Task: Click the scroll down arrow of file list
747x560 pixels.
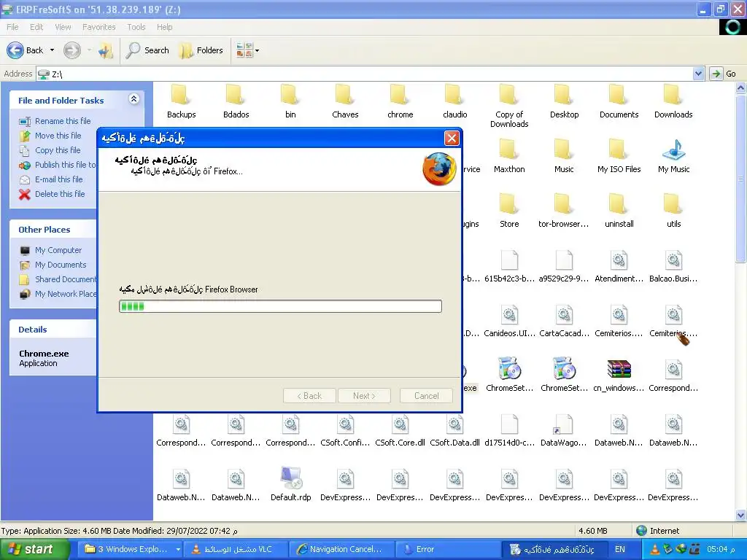Action: click(x=740, y=515)
